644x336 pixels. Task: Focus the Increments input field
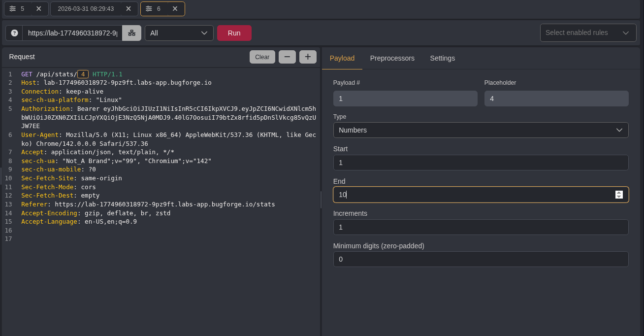pos(481,227)
